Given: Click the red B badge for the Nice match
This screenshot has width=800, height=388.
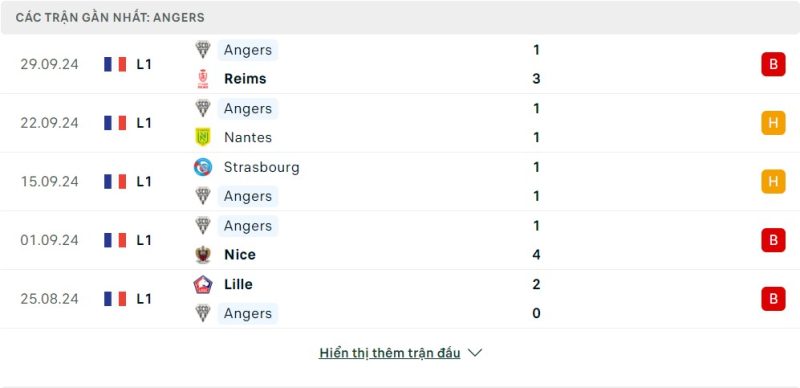Looking at the screenshot, I should (773, 240).
